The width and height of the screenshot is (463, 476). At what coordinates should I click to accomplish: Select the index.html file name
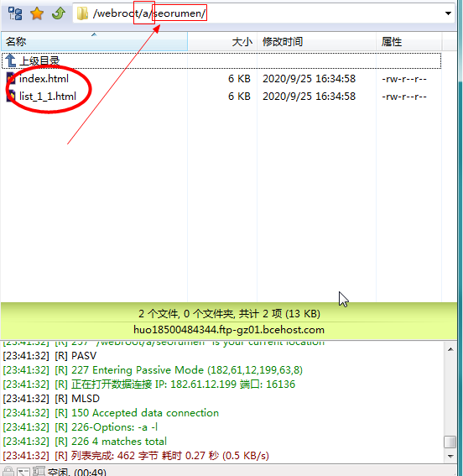(44, 79)
